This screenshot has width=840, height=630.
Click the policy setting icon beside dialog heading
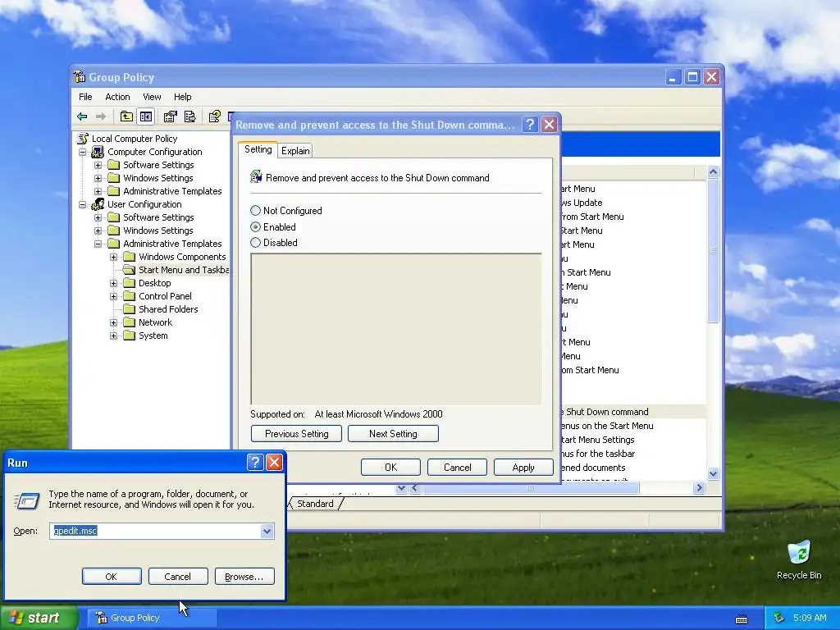pyautogui.click(x=256, y=177)
